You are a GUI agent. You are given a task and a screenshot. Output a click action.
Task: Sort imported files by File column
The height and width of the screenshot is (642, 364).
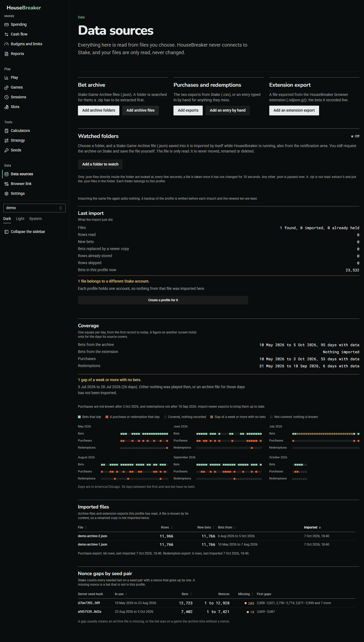82,527
